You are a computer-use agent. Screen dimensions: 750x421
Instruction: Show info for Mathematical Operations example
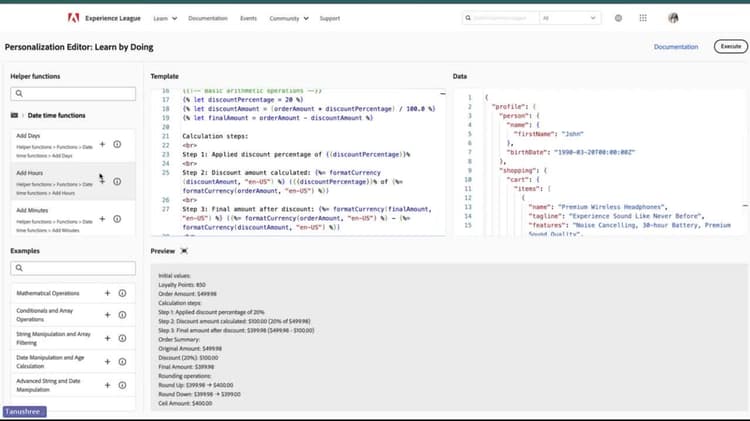point(122,293)
